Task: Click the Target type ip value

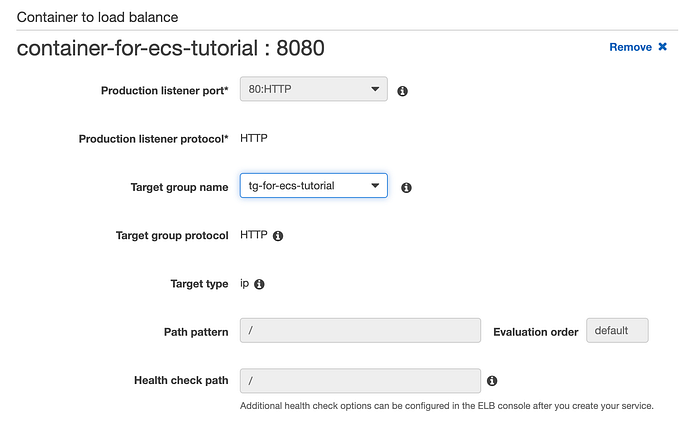Action: pyautogui.click(x=244, y=283)
